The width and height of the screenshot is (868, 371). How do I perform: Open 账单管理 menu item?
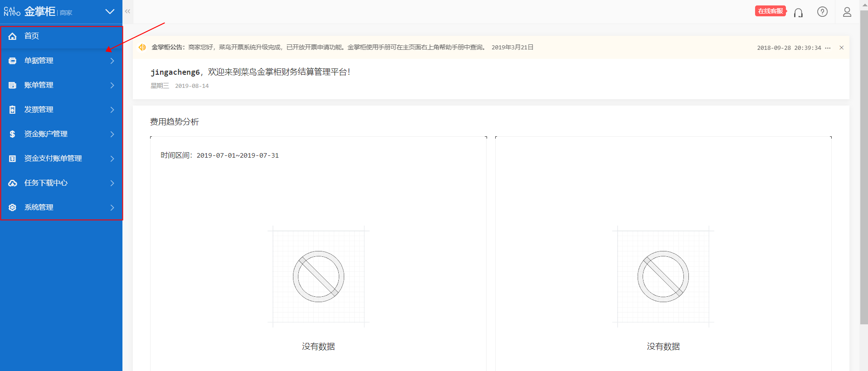click(62, 85)
